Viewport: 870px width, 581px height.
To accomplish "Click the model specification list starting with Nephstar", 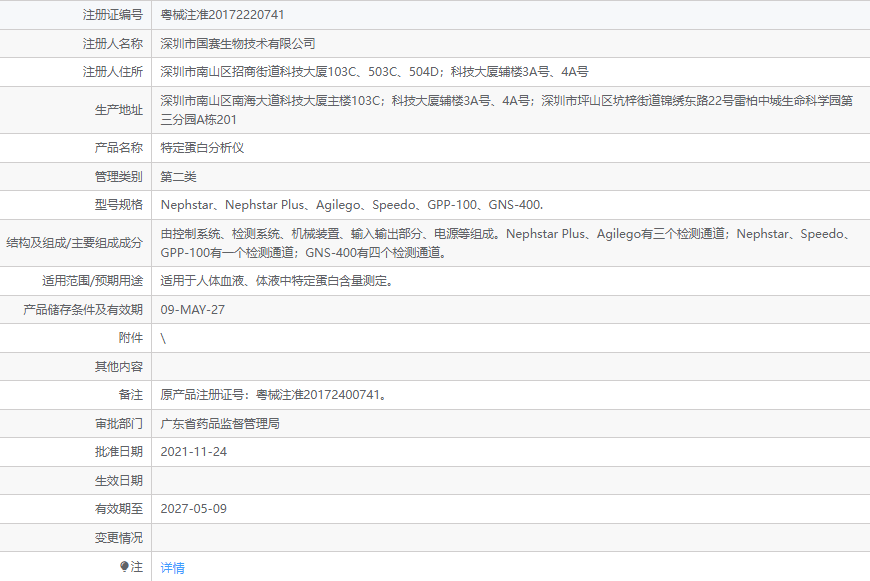I will coord(352,205).
